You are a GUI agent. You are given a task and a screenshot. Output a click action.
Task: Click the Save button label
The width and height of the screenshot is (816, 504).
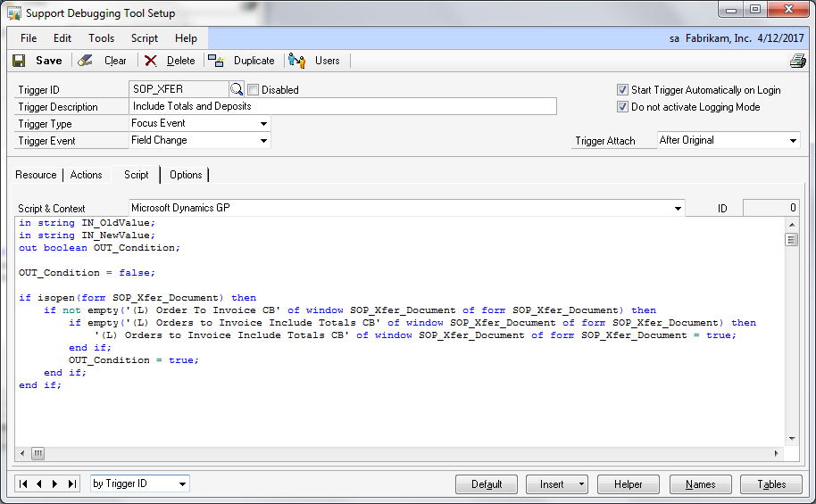click(49, 61)
